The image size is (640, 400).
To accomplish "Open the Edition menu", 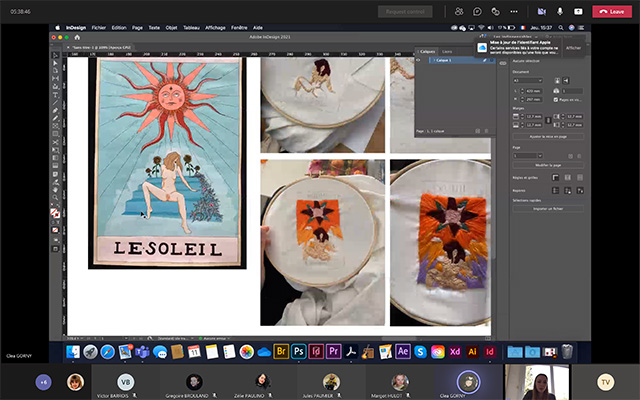I will (x=119, y=28).
